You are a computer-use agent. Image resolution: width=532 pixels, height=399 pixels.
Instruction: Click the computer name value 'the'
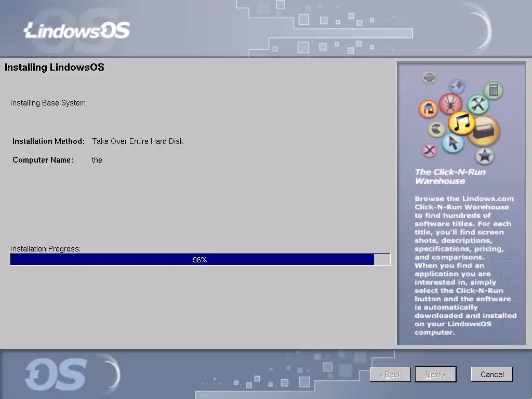pos(97,160)
